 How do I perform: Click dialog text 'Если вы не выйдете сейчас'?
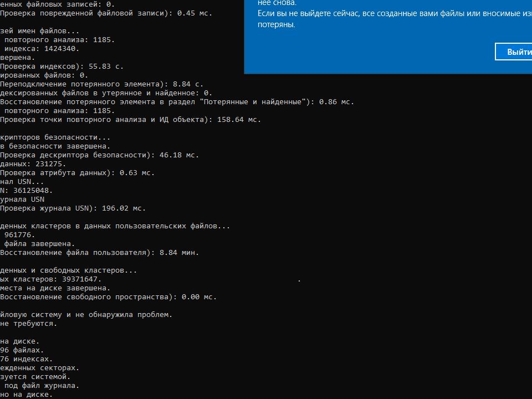[308, 13]
